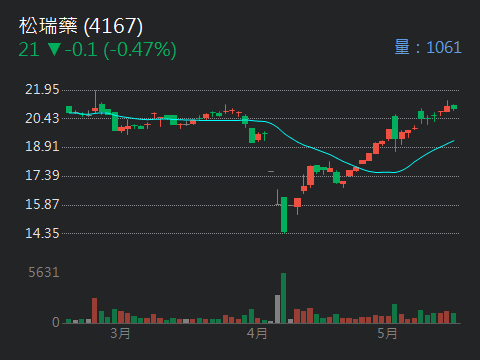
Task: Click the 21.95 price axis label
Action: [42, 90]
